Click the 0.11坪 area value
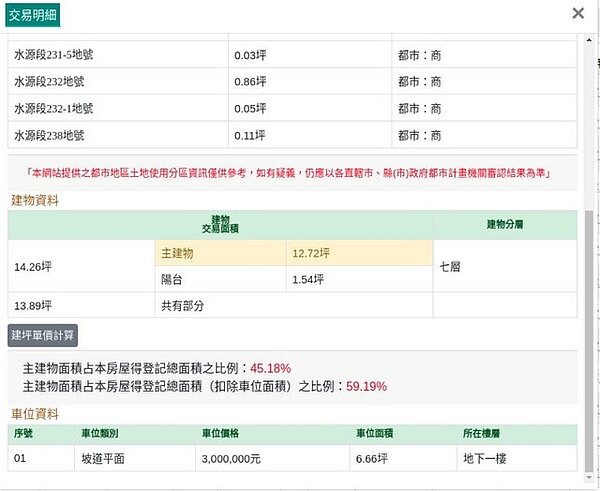The image size is (600, 491). click(249, 135)
